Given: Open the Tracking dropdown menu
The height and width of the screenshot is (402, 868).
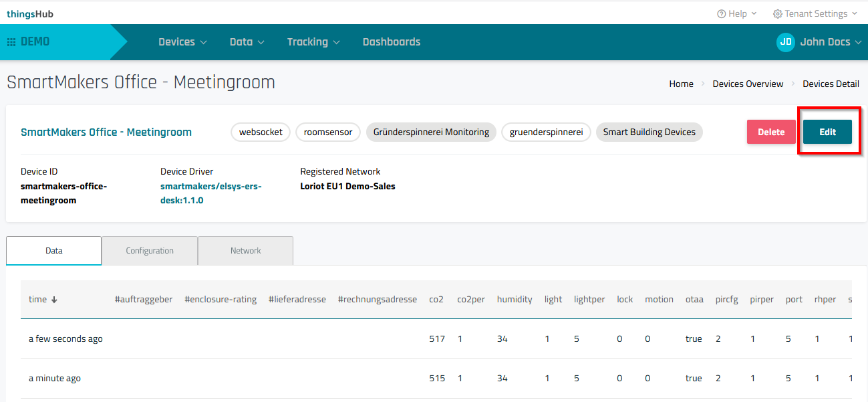Looking at the screenshot, I should [x=313, y=42].
